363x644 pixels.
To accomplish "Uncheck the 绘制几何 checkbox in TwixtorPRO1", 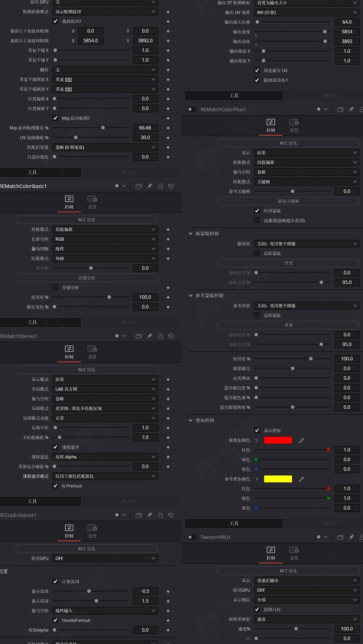I will (x=257, y=610).
